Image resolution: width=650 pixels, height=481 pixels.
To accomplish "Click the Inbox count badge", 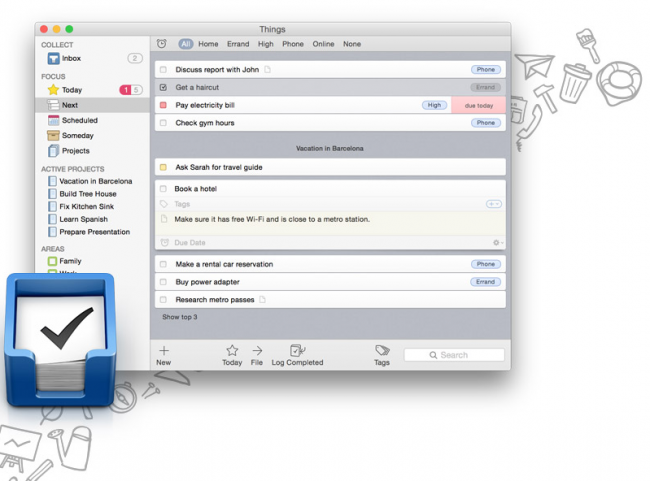I will [x=135, y=58].
